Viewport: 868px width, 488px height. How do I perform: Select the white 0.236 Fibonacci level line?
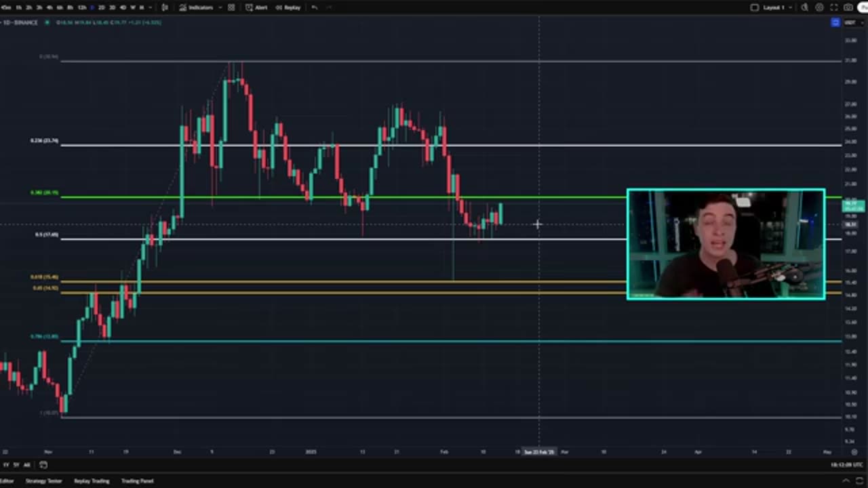451,145
